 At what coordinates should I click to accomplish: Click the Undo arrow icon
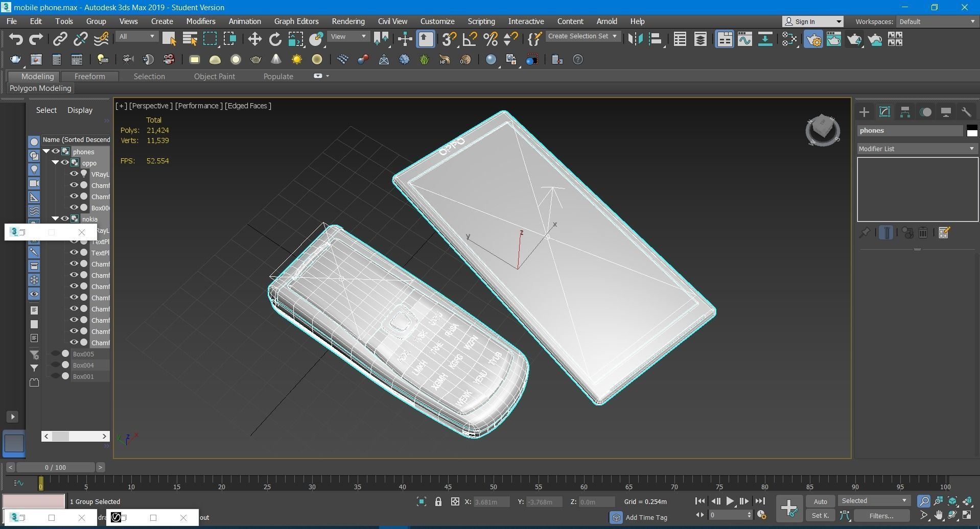(x=16, y=39)
